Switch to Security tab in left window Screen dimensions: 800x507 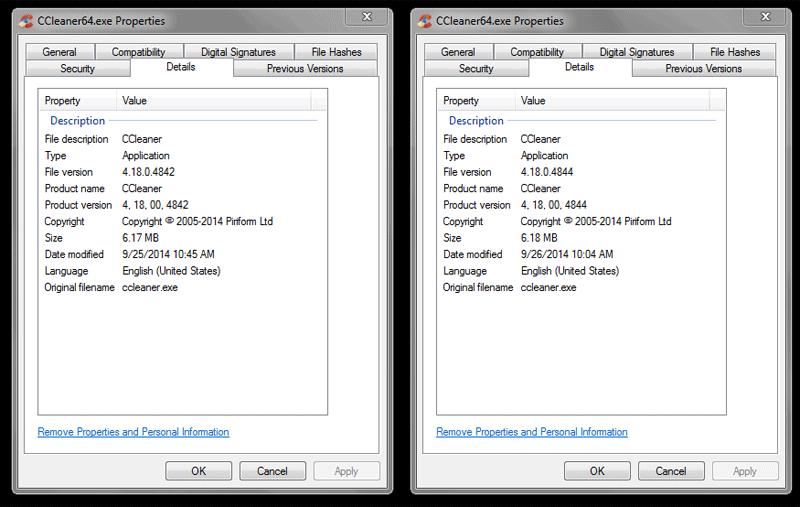[78, 68]
